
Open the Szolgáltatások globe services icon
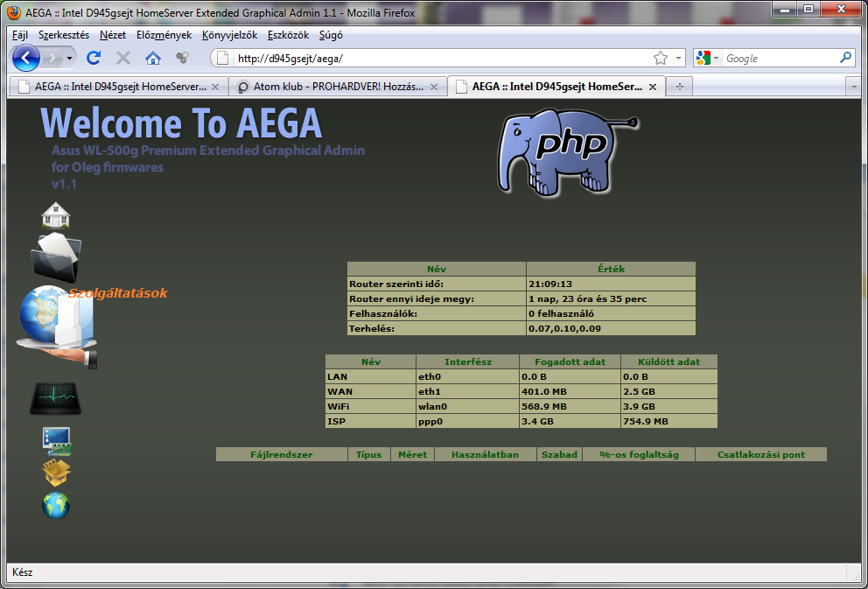[57, 326]
